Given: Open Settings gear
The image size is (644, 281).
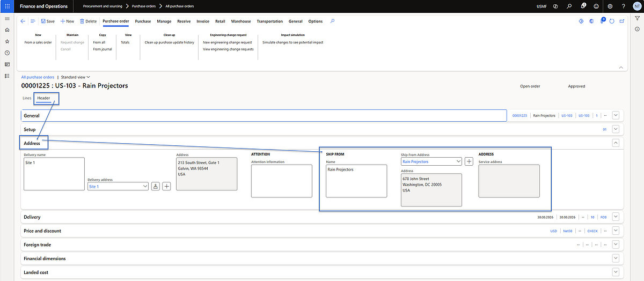Looking at the screenshot, I should (610, 6).
